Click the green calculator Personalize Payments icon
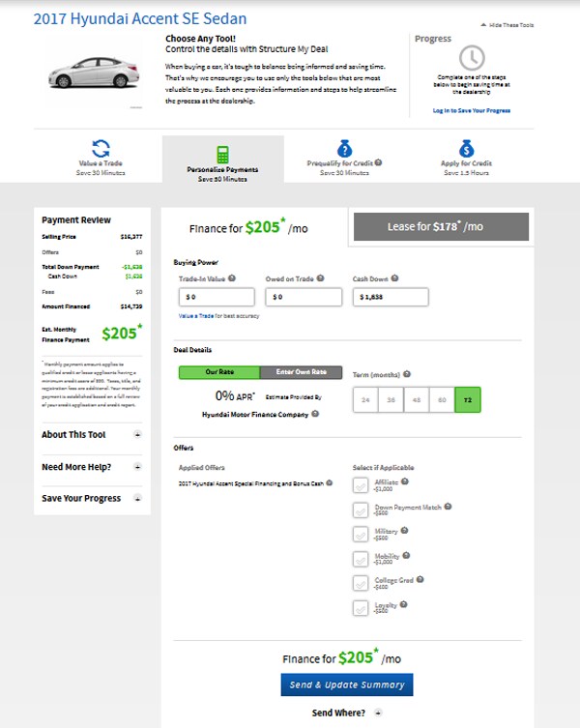The image size is (580, 728). pyautogui.click(x=223, y=155)
